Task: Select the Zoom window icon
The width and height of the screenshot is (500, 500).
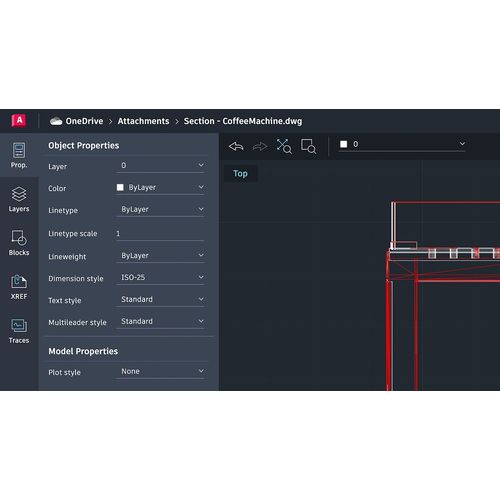Action: (308, 146)
